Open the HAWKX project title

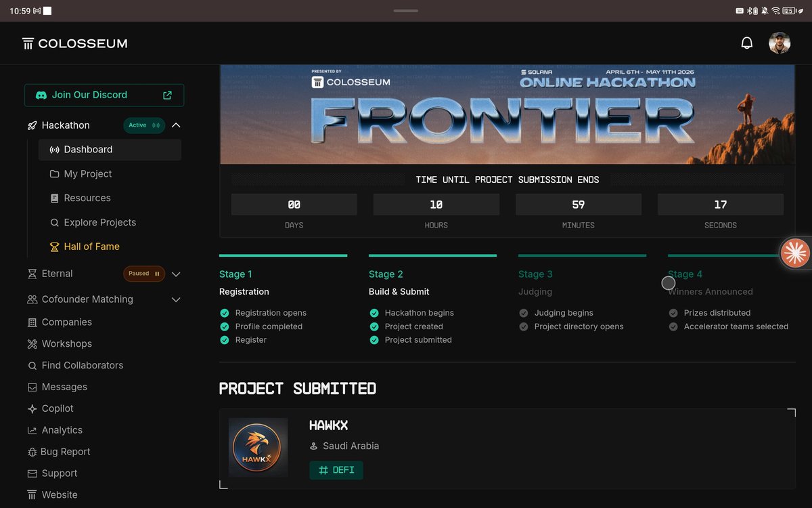328,425
